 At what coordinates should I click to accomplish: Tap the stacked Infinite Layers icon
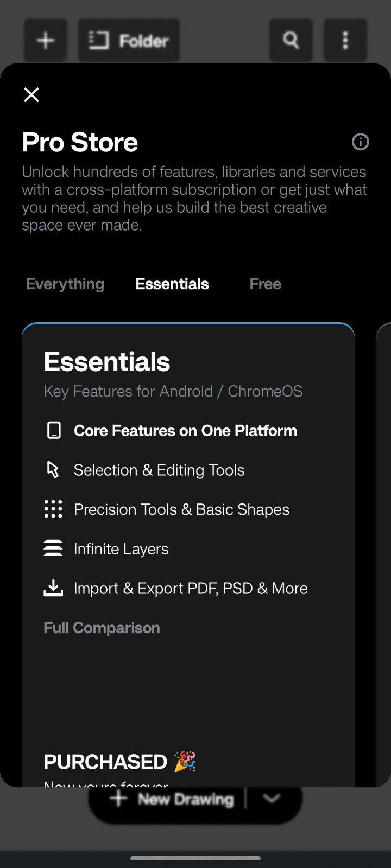(x=53, y=549)
